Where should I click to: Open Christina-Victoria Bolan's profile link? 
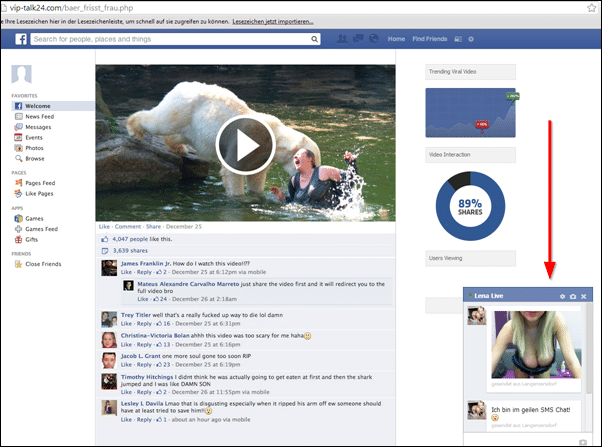155,336
